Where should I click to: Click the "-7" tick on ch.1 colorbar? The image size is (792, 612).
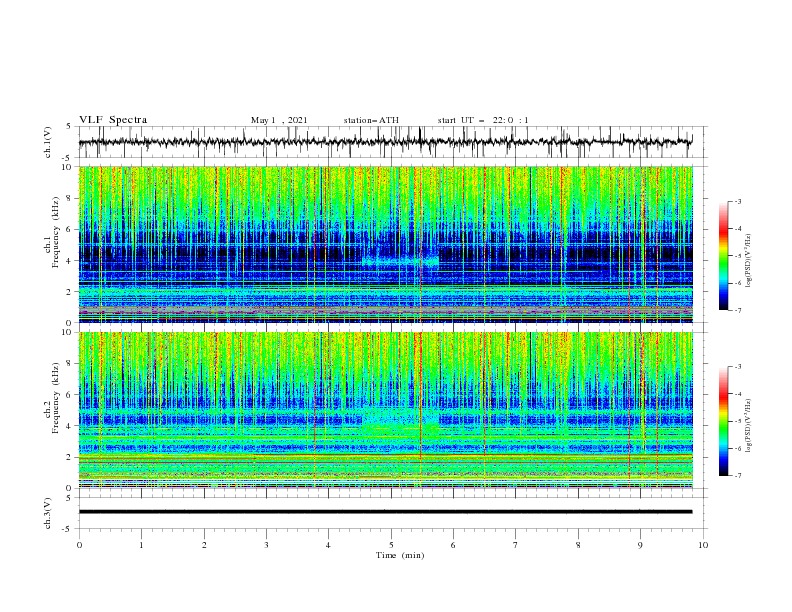click(x=737, y=310)
